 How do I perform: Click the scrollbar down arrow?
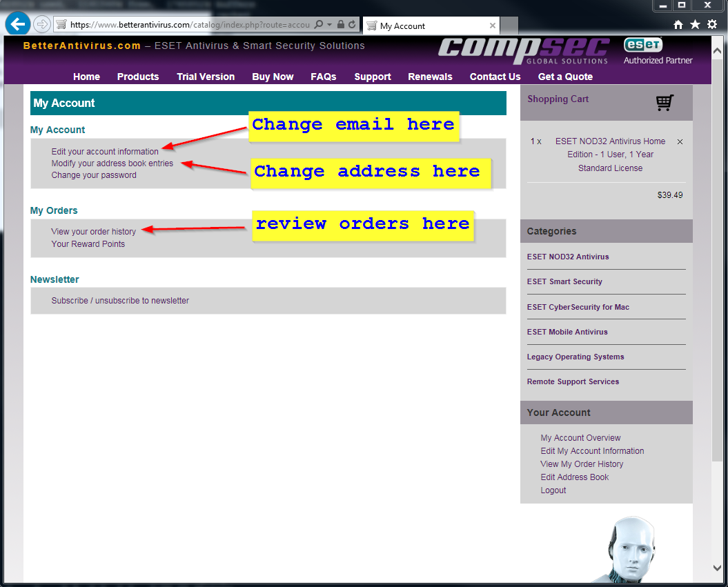coord(718,568)
